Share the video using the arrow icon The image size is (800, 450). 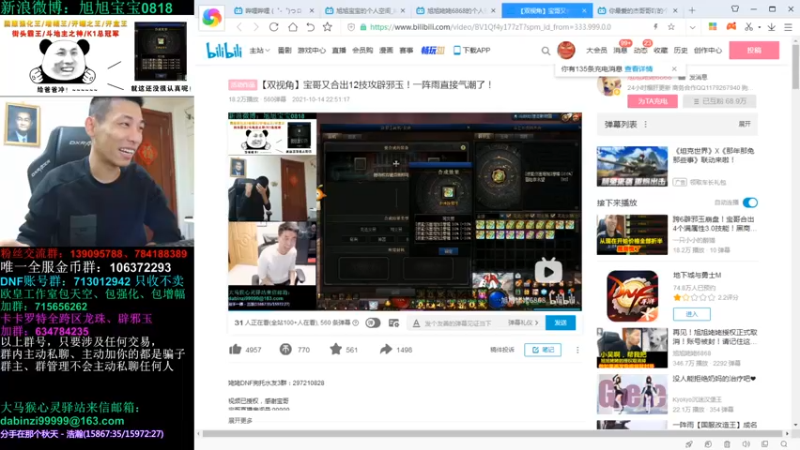[386, 349]
